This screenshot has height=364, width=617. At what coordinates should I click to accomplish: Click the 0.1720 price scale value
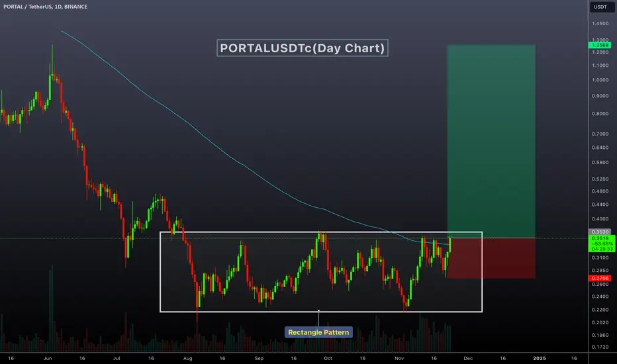coord(600,347)
